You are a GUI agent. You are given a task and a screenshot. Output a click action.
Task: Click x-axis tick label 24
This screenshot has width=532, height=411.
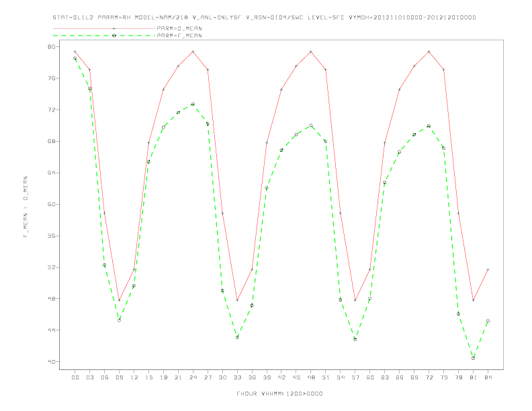pyautogui.click(x=193, y=377)
